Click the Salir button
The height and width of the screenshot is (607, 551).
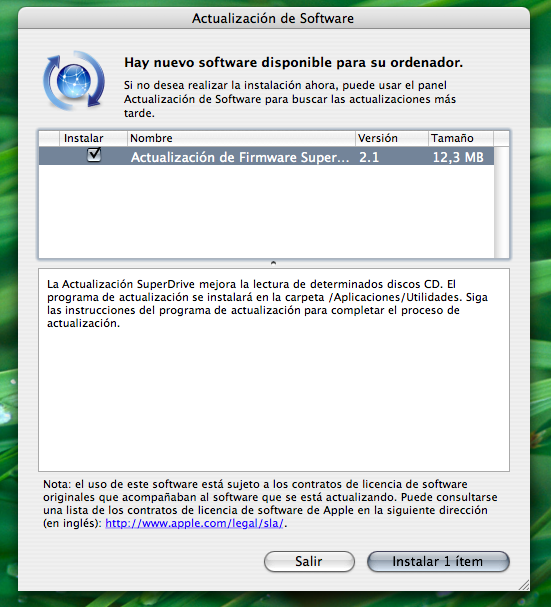(309, 561)
